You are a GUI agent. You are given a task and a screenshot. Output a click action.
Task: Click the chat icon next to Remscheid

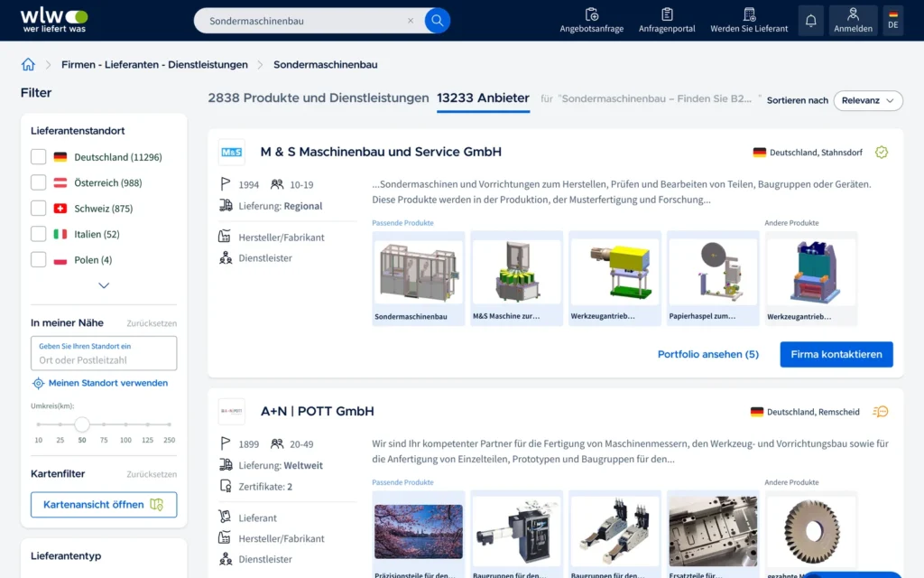[881, 412]
